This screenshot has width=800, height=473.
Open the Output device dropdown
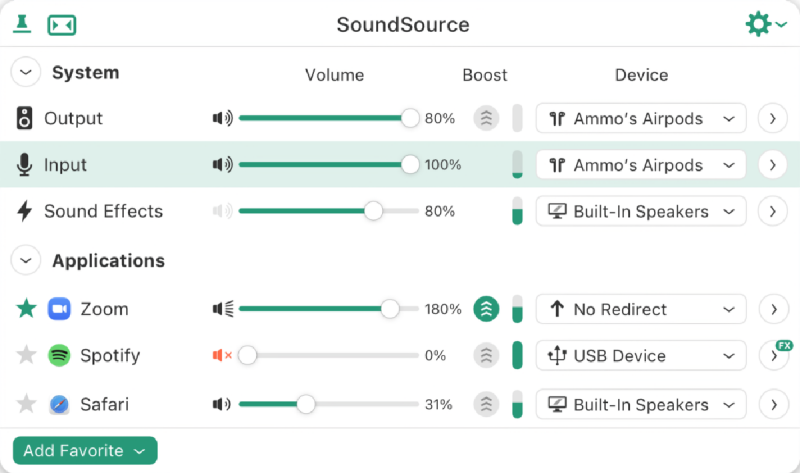pos(641,118)
